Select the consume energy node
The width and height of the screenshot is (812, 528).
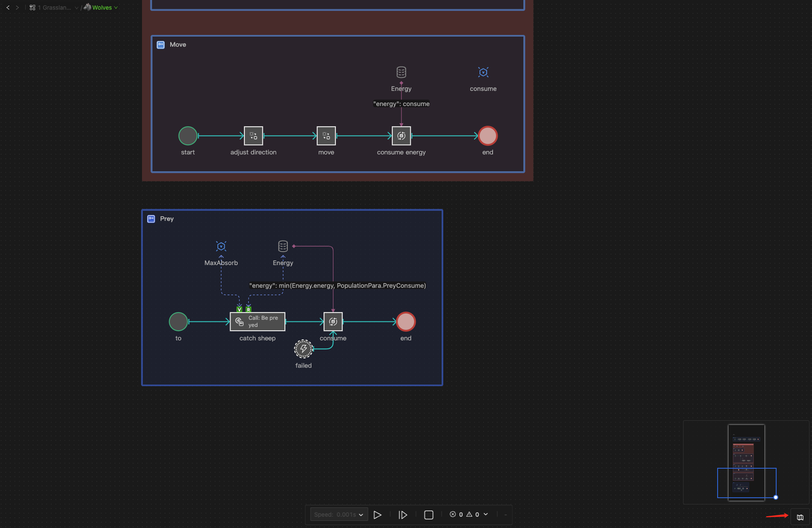tap(401, 136)
